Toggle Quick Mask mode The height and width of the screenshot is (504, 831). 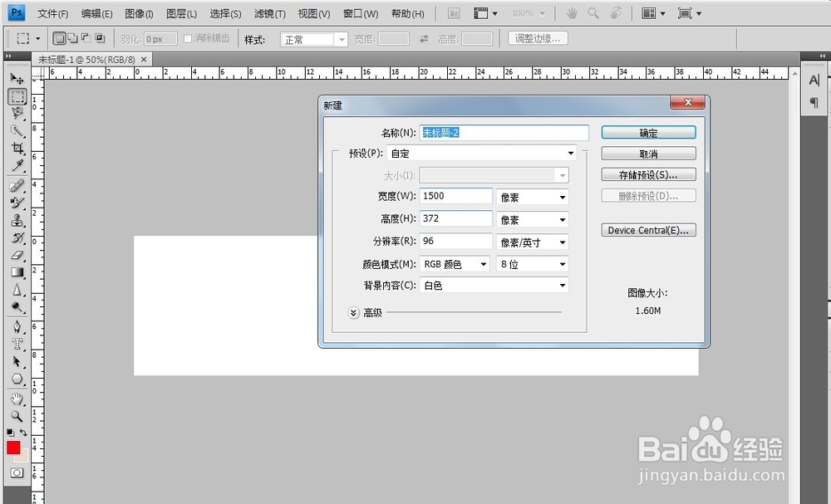pos(17,472)
